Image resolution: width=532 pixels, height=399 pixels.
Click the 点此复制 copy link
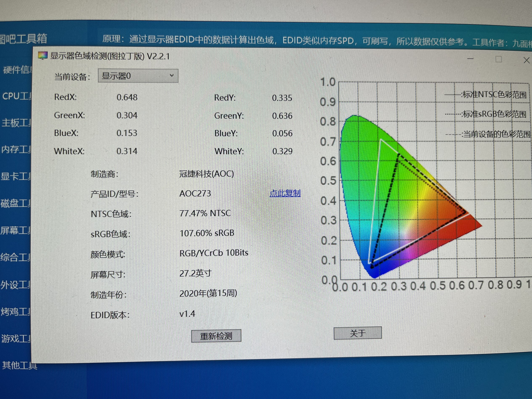pos(285,193)
